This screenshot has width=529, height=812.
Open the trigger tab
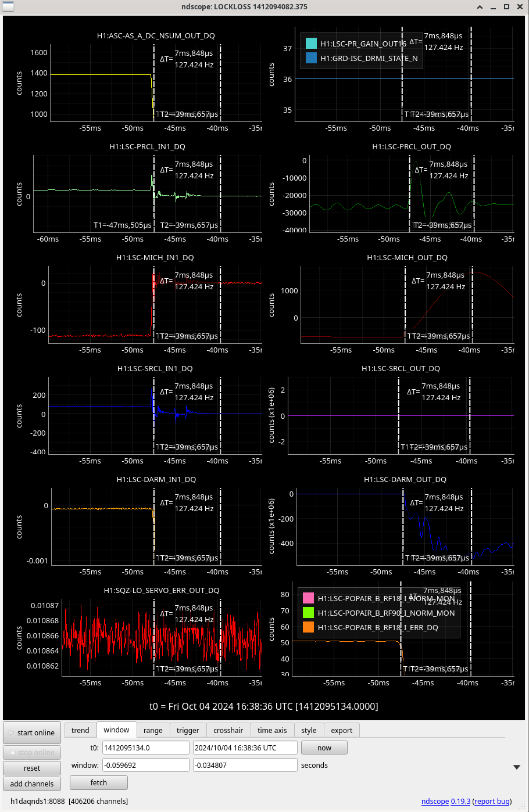pyautogui.click(x=188, y=730)
